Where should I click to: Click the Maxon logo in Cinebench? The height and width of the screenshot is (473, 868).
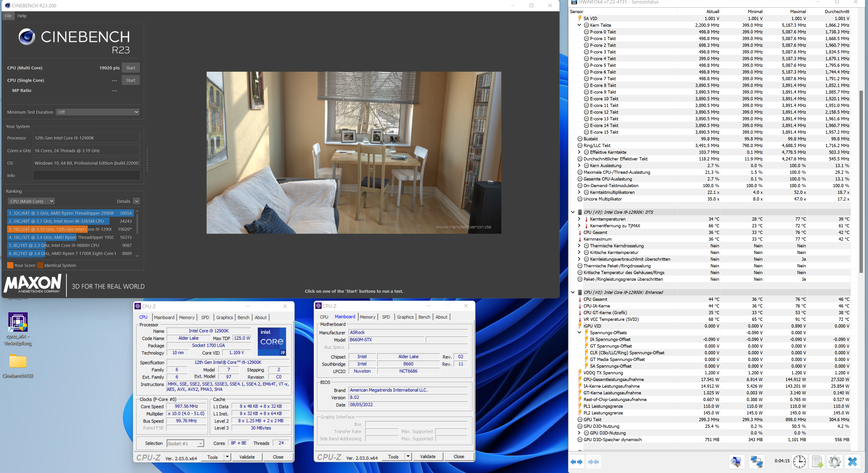pyautogui.click(x=32, y=285)
